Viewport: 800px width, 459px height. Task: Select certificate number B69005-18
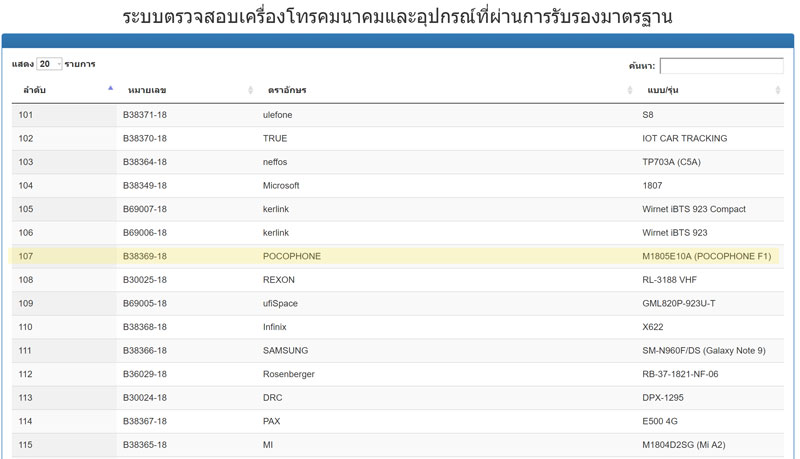point(145,303)
